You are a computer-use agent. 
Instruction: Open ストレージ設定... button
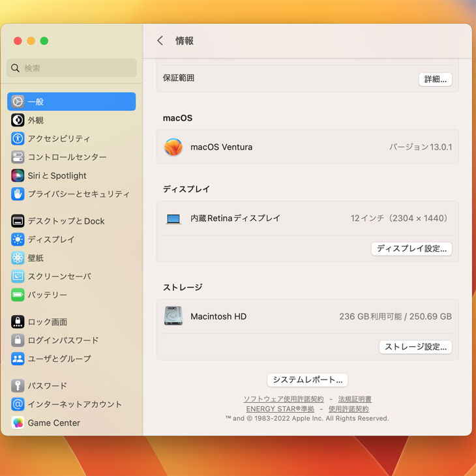pyautogui.click(x=415, y=347)
